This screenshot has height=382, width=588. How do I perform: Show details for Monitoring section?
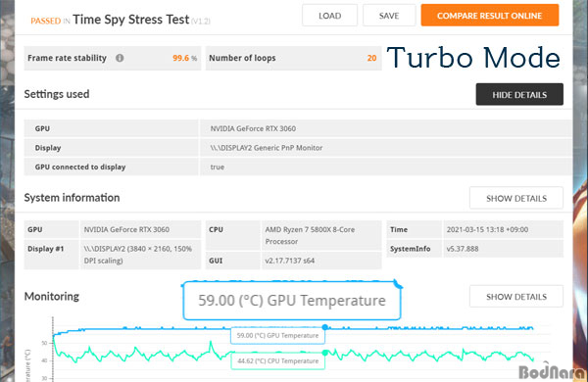point(516,297)
